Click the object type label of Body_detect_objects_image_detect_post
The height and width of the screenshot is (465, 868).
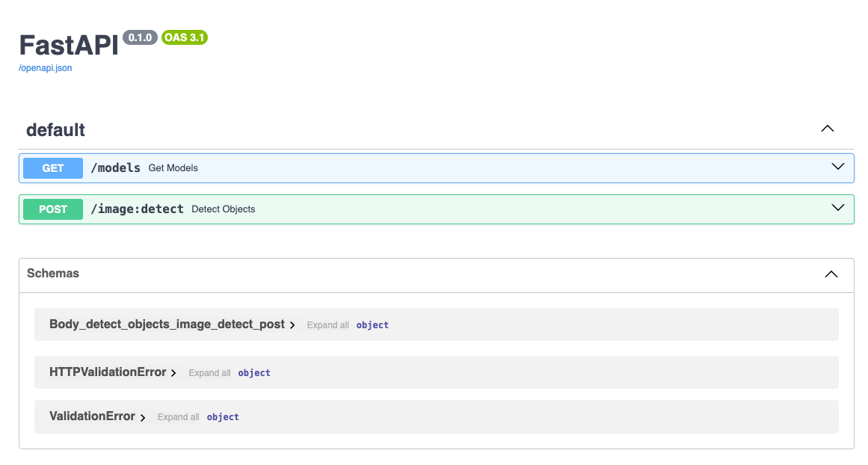tap(372, 325)
